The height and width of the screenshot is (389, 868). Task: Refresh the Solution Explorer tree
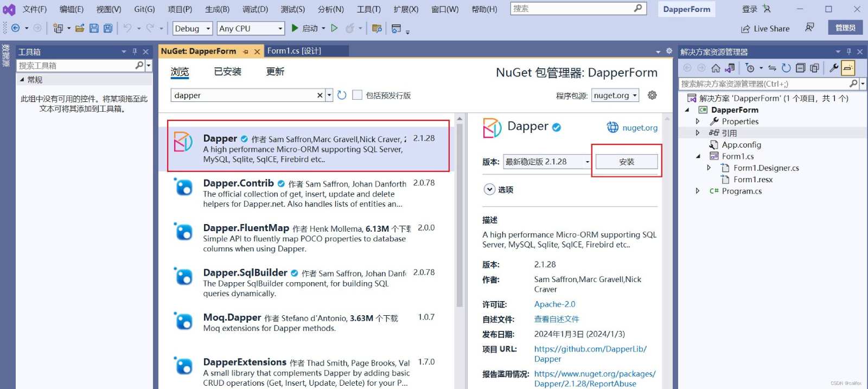tap(786, 68)
